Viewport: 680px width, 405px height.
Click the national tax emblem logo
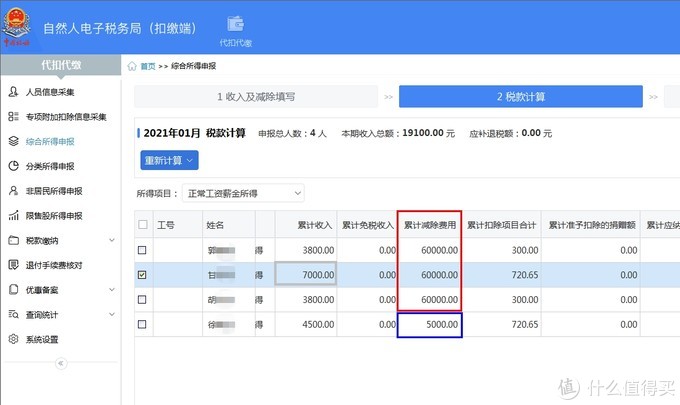pos(16,26)
